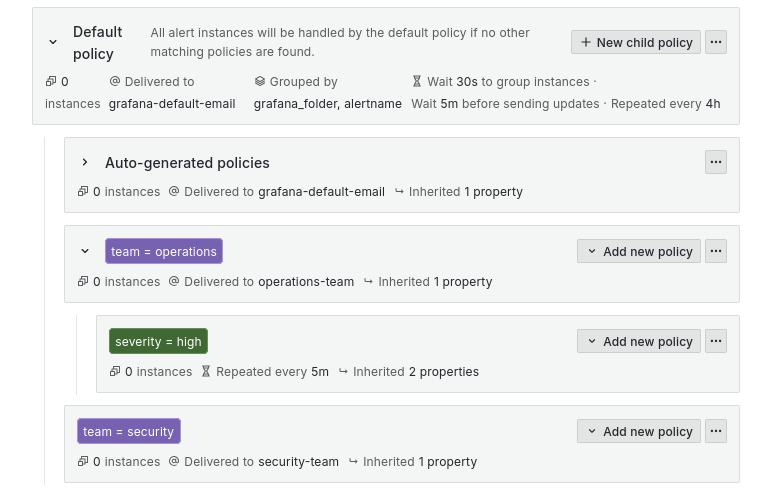This screenshot has height=495, width=772.
Task: Collapse the Default policy section
Action: click(x=53, y=42)
